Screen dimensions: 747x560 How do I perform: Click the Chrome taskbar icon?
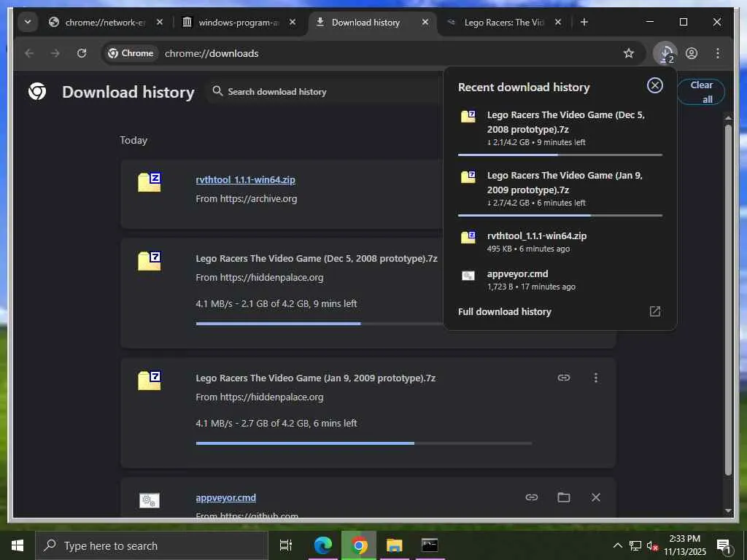click(359, 545)
